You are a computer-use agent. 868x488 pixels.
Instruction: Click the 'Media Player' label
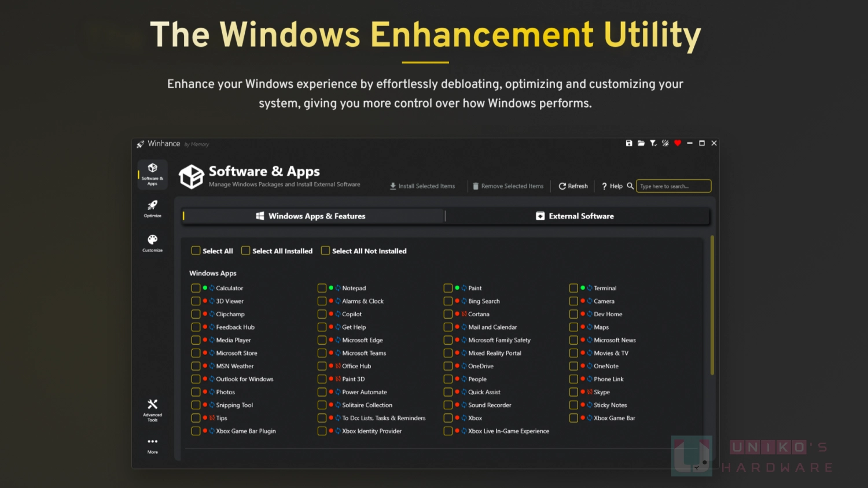[x=234, y=340]
